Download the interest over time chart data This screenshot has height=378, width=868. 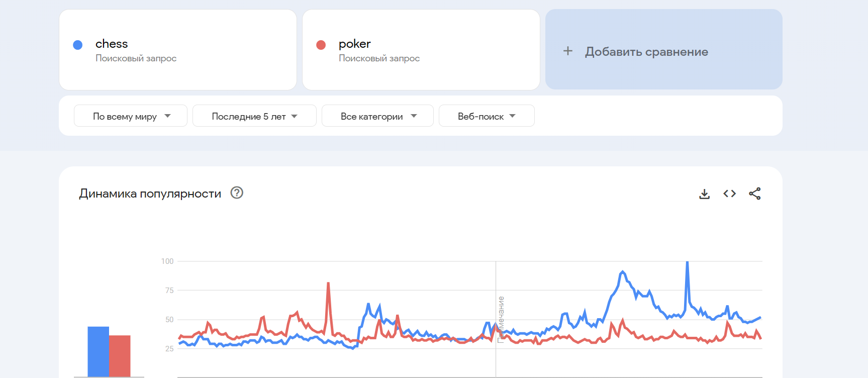pyautogui.click(x=704, y=194)
